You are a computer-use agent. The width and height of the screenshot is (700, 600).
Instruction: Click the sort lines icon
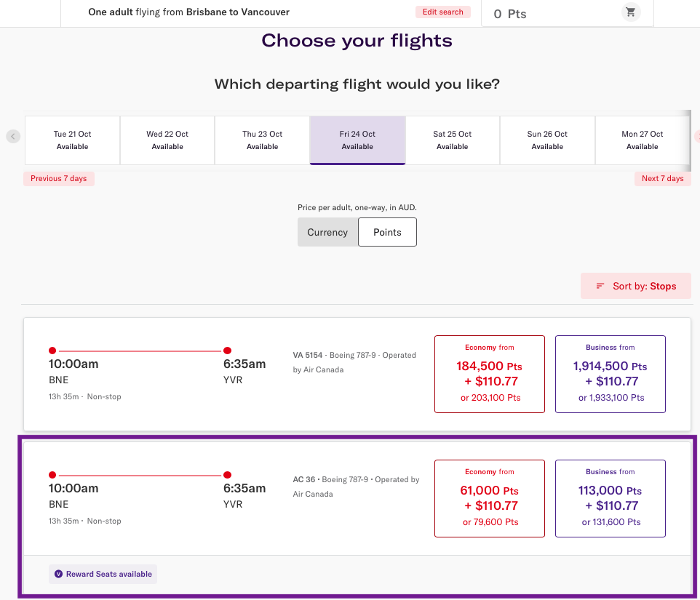[x=600, y=286]
